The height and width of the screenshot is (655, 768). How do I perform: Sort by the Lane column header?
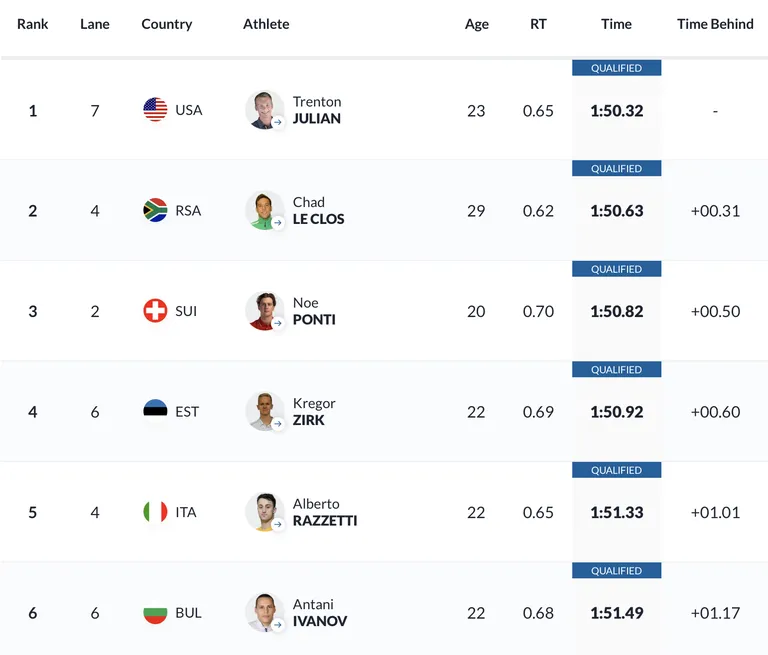(95, 24)
